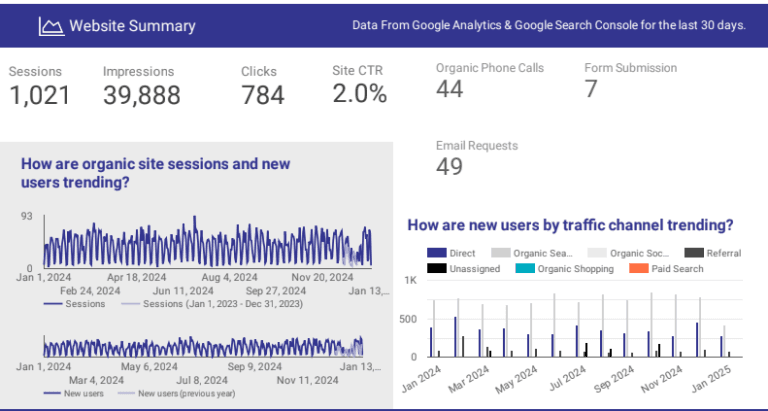
Task: Select the Form Submission scorecard
Action: pyautogui.click(x=630, y=80)
